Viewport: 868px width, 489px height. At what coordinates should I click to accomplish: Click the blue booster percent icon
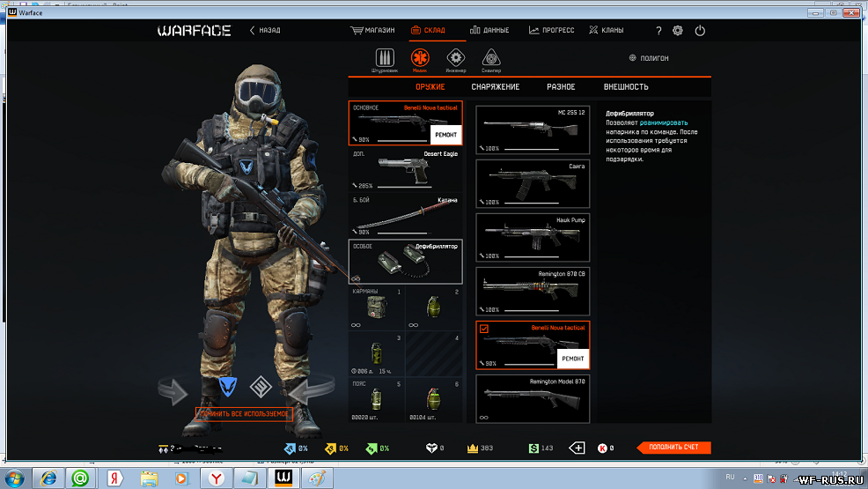point(291,448)
